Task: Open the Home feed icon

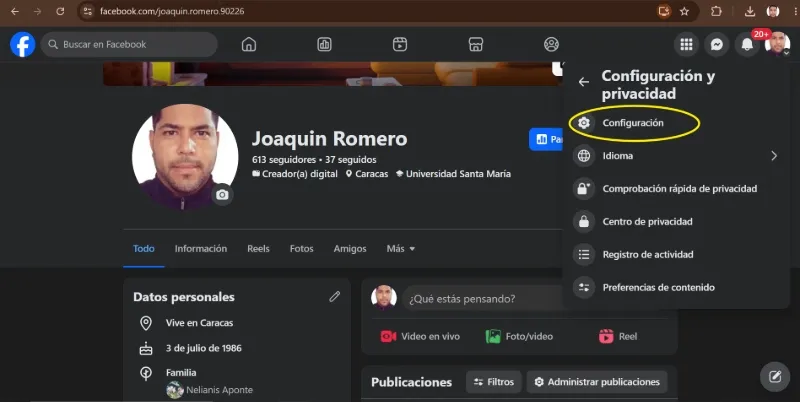Action: [248, 44]
